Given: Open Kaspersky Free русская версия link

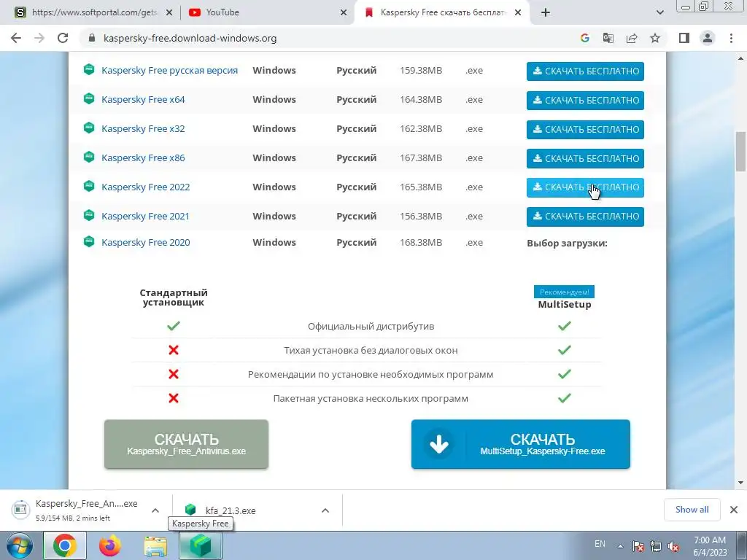Looking at the screenshot, I should click(169, 71).
